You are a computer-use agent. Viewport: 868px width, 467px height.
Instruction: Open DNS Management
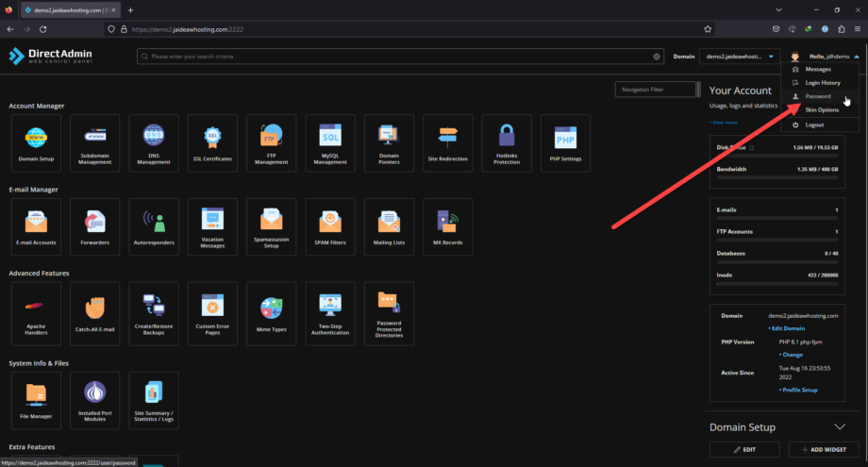coord(154,142)
